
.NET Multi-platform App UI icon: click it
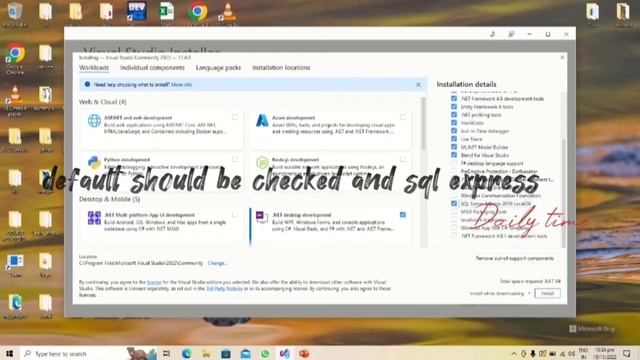point(94,218)
